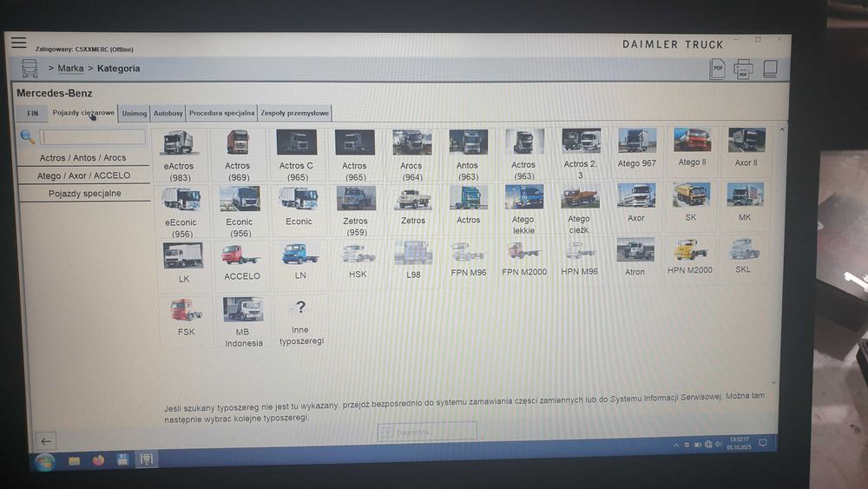
Task: Select the LN blue truck icon
Action: pyautogui.click(x=299, y=254)
